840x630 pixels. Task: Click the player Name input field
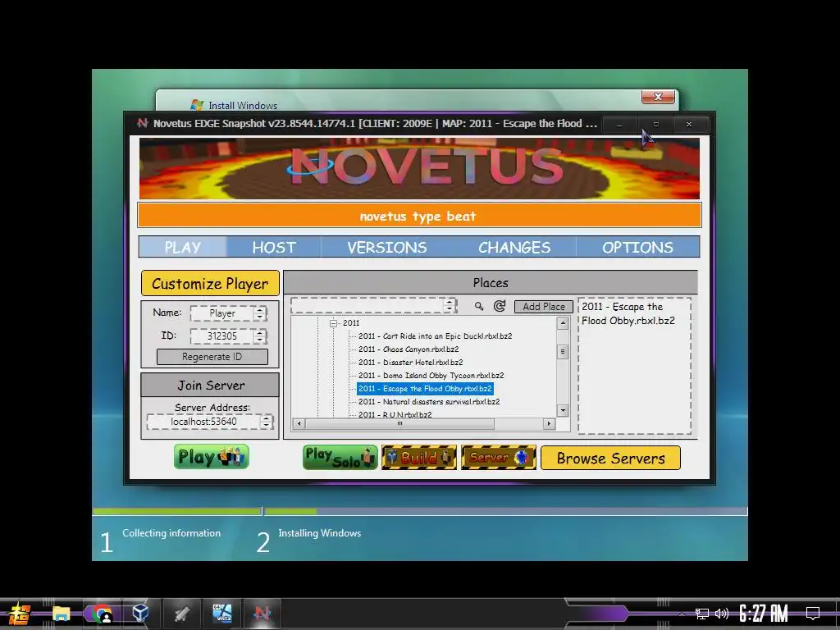[222, 313]
